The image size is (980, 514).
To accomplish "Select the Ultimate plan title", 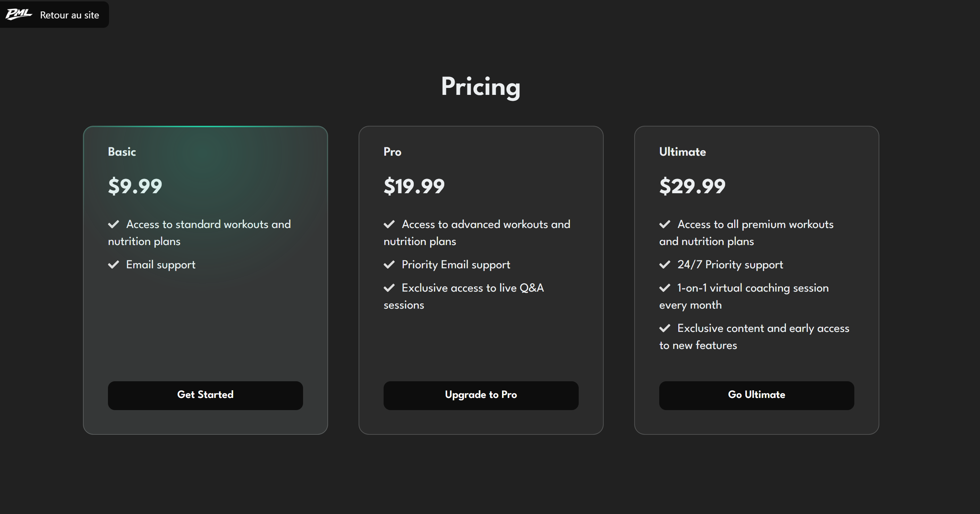I will coord(682,152).
